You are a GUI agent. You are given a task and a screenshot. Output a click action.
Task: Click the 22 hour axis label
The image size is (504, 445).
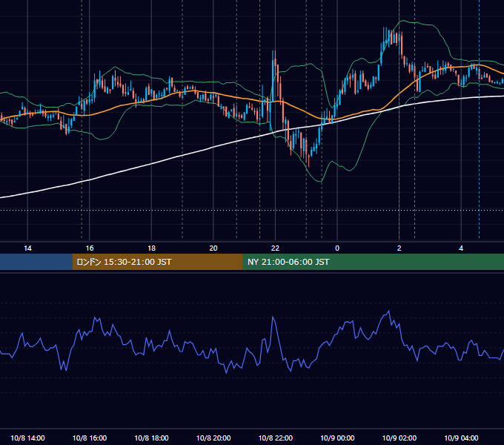pos(275,248)
